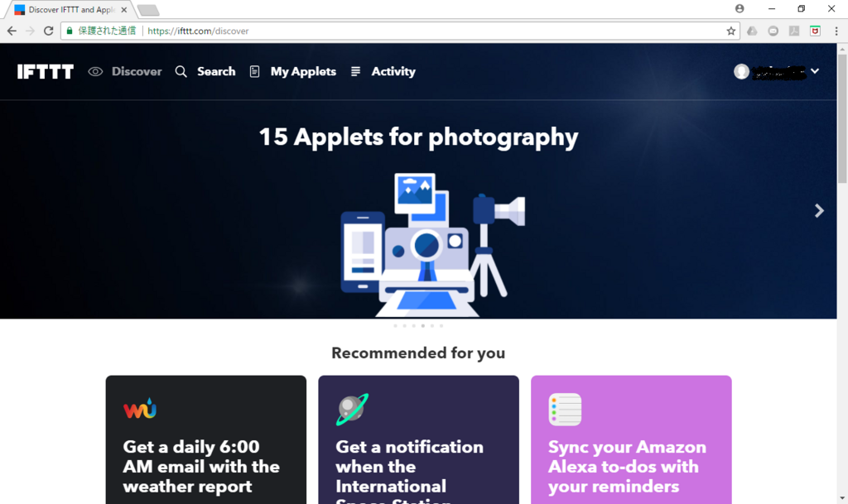Select the active fourth carousel dot

(423, 326)
